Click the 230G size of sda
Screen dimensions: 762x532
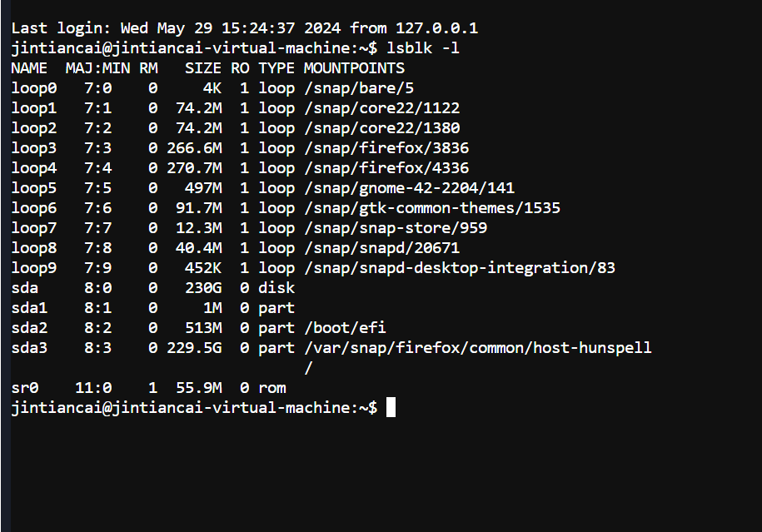point(203,287)
